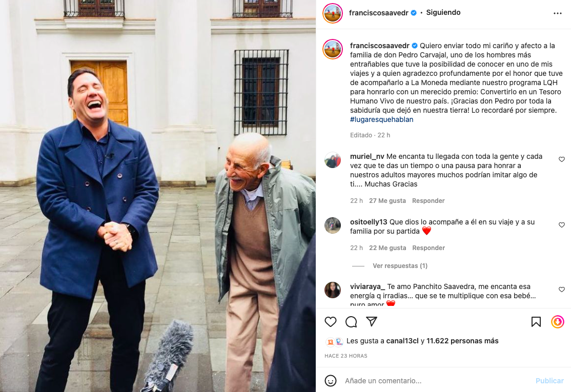Open the canal13cl profile link
This screenshot has width=571, height=392.
pyautogui.click(x=402, y=341)
